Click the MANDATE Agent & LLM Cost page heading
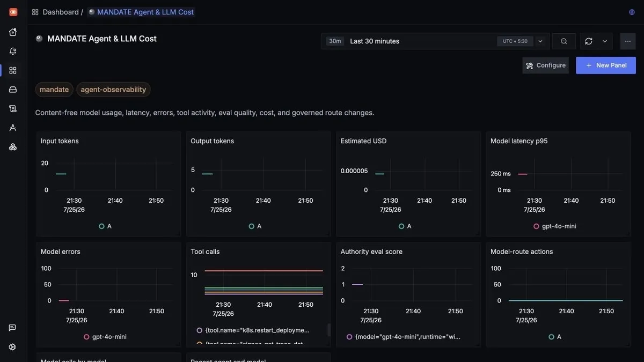644x362 pixels. [x=102, y=39]
